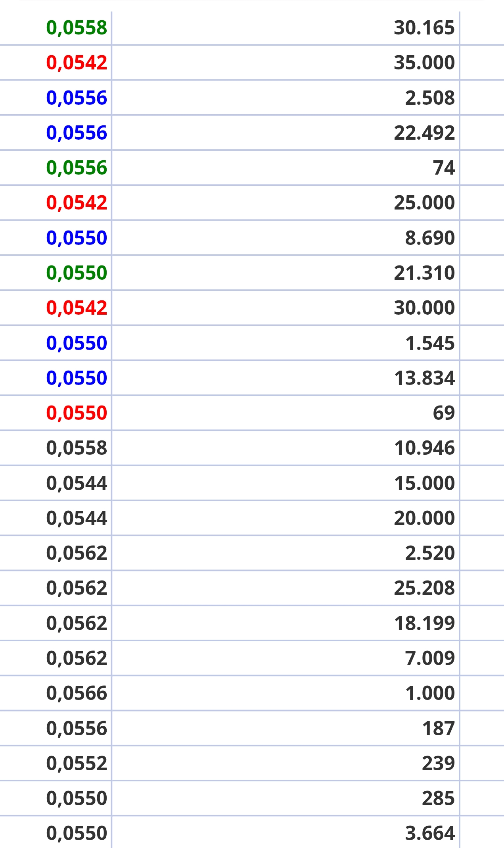Click the volume value 13.834
Viewport: 504px width, 848px height.
[424, 378]
